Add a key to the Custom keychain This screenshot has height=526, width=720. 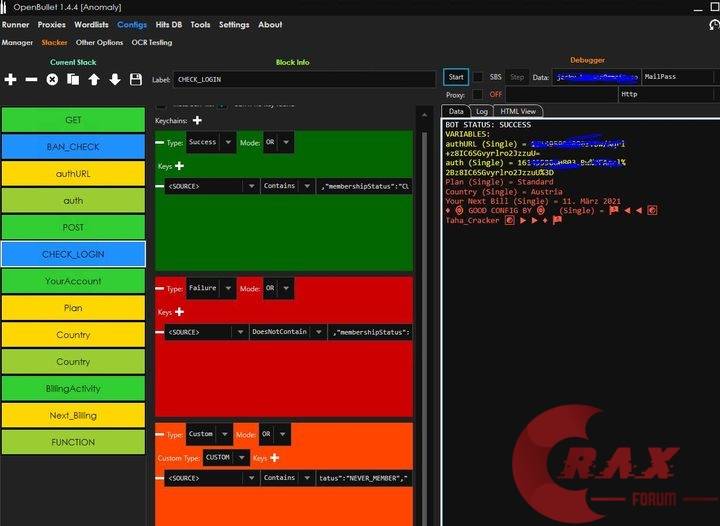[x=275, y=458]
